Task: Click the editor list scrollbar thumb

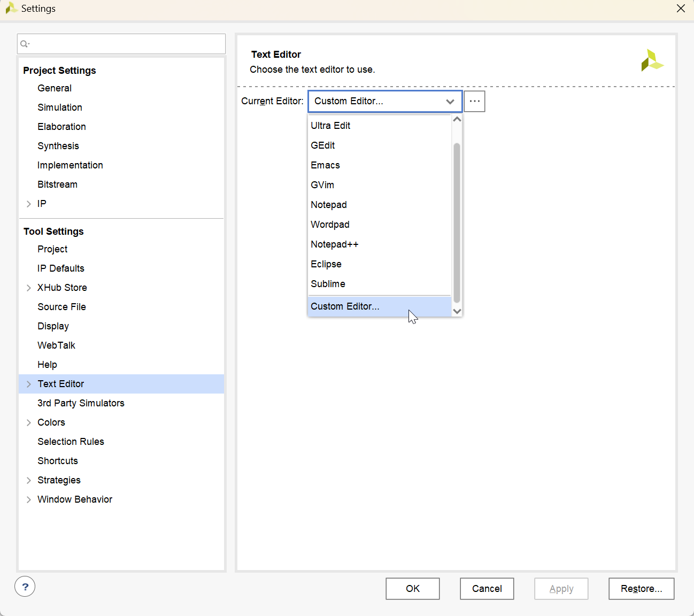Action: click(457, 223)
